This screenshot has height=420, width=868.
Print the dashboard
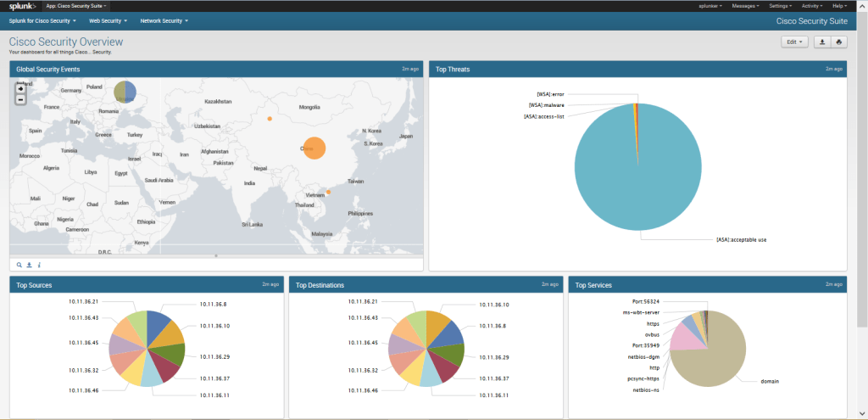click(839, 42)
